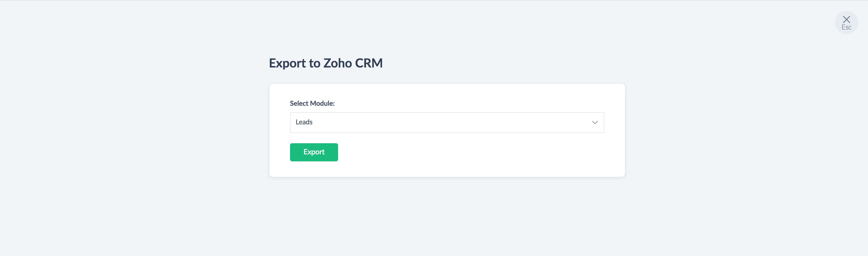This screenshot has width=868, height=256.
Task: Expand the Select Module dropdown arrow
Action: click(595, 122)
